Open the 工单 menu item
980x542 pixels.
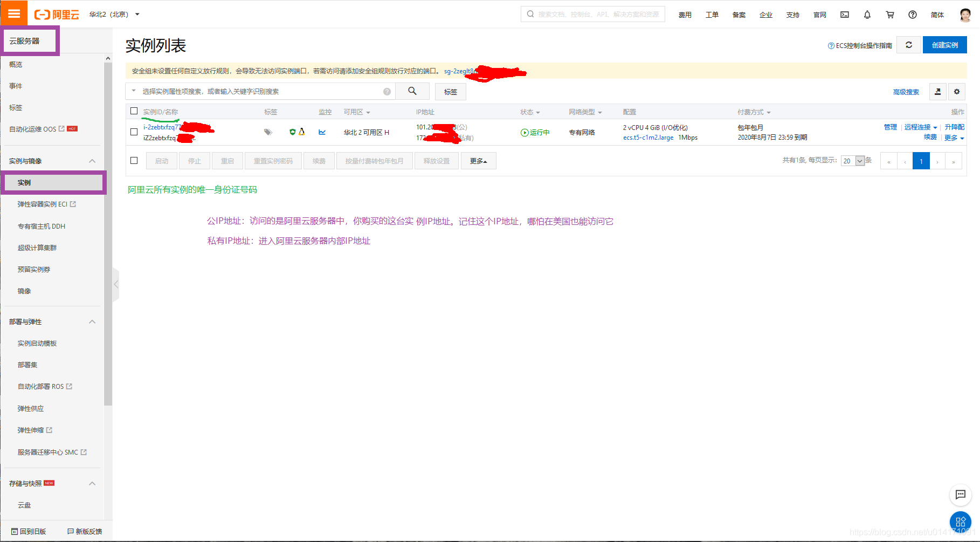point(712,15)
